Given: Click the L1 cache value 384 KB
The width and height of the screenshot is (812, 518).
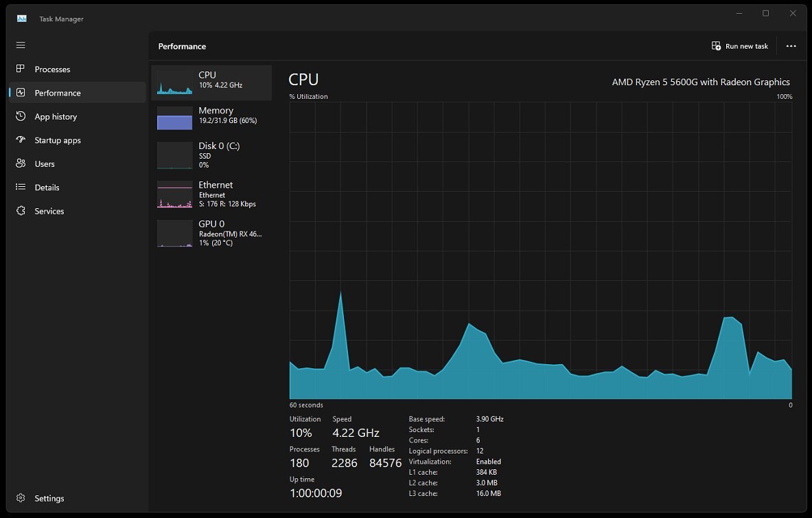Looking at the screenshot, I should pyautogui.click(x=486, y=473).
